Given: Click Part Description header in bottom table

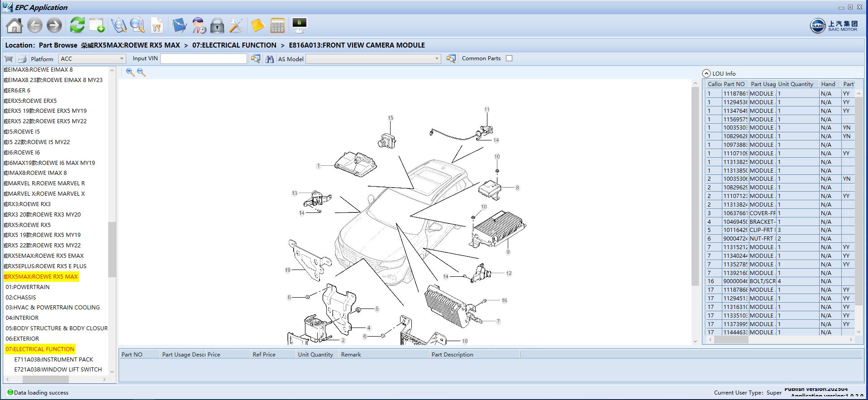Looking at the screenshot, I should (474, 354).
